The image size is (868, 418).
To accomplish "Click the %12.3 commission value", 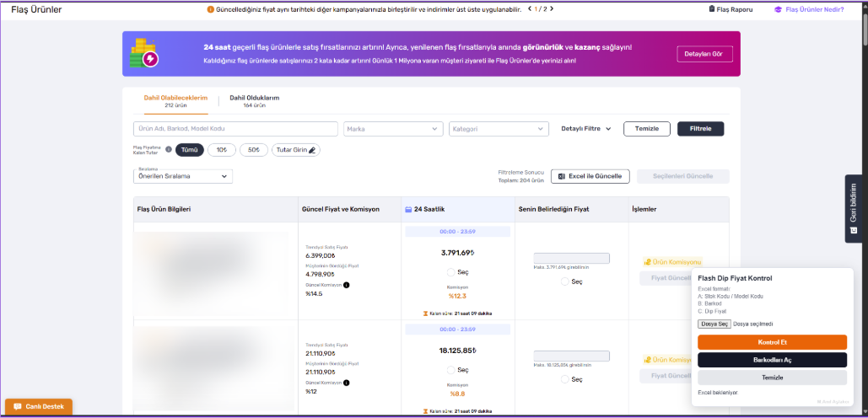I will (458, 296).
